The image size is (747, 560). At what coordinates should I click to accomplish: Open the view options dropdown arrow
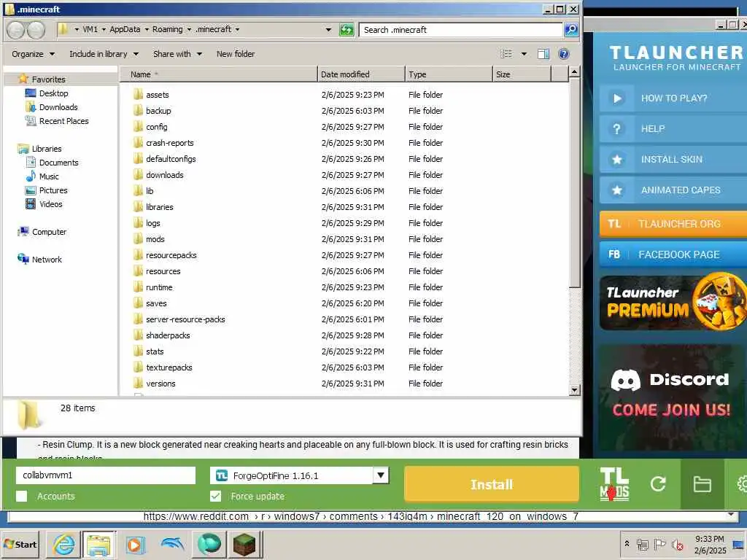point(524,54)
